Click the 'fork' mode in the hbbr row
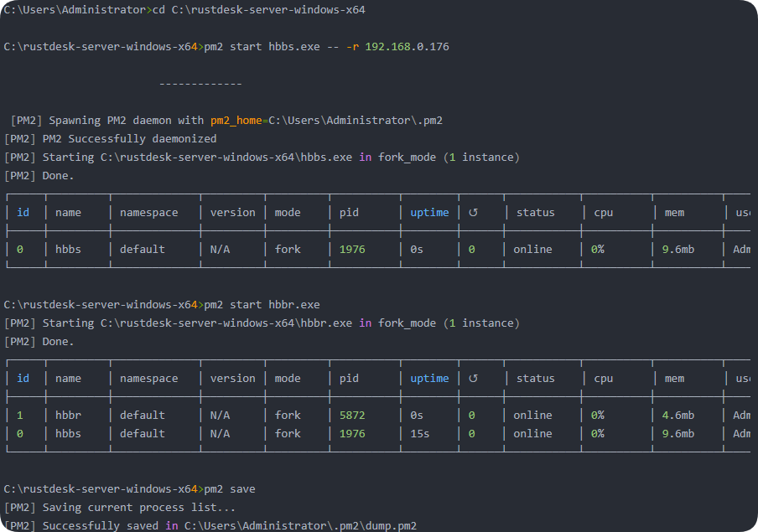758x532 pixels. pyautogui.click(x=288, y=416)
